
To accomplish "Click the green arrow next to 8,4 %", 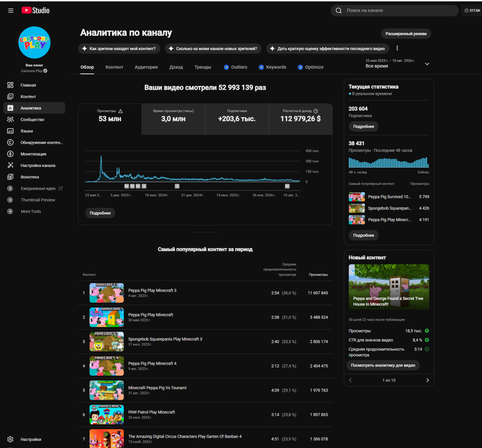I will pos(427,340).
